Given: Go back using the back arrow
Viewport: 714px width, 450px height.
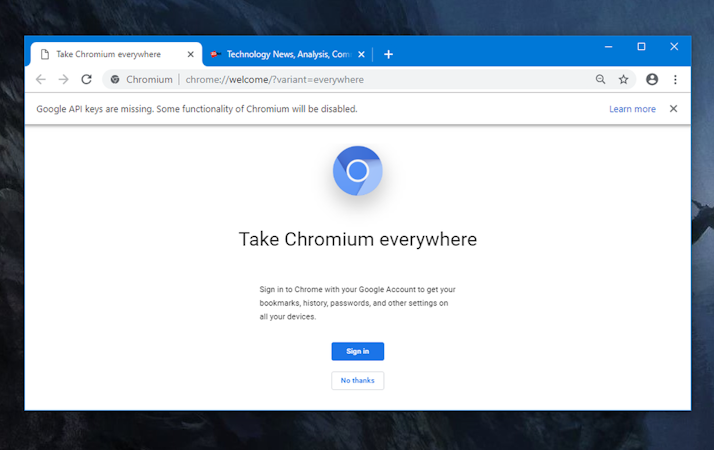Looking at the screenshot, I should click(x=41, y=79).
